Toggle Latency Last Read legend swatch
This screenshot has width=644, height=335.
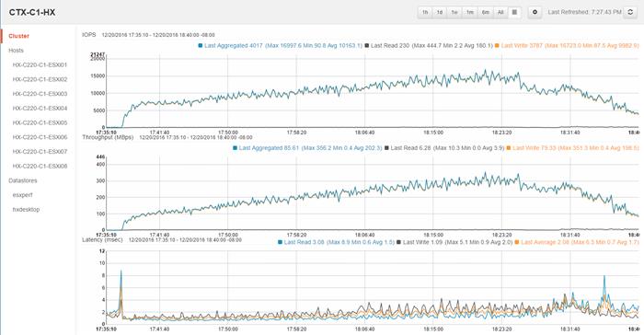[x=280, y=242]
